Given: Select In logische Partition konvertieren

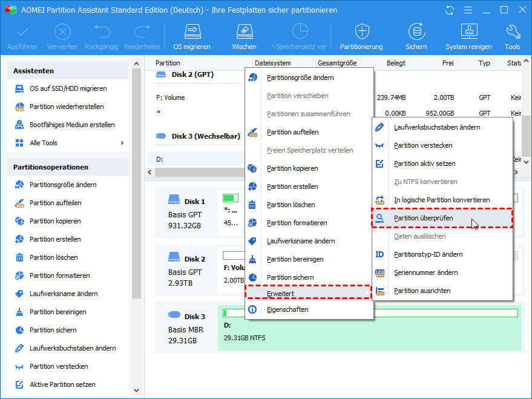Looking at the screenshot, I should (x=442, y=200).
